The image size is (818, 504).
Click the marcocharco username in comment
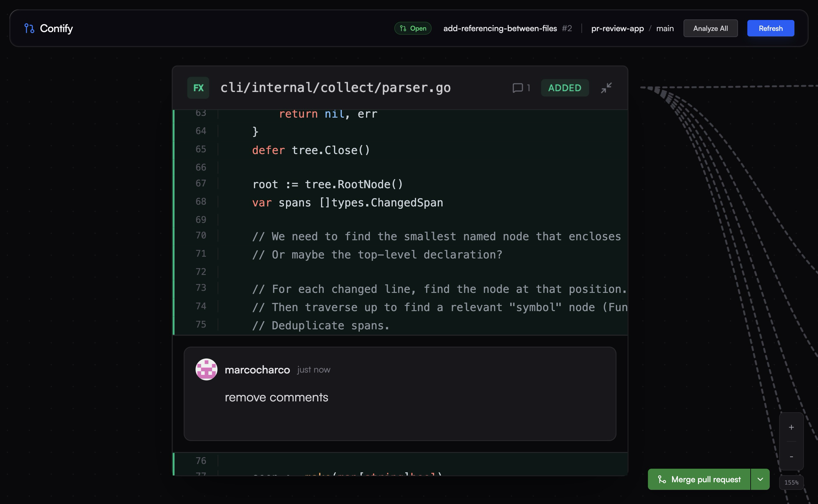257,370
